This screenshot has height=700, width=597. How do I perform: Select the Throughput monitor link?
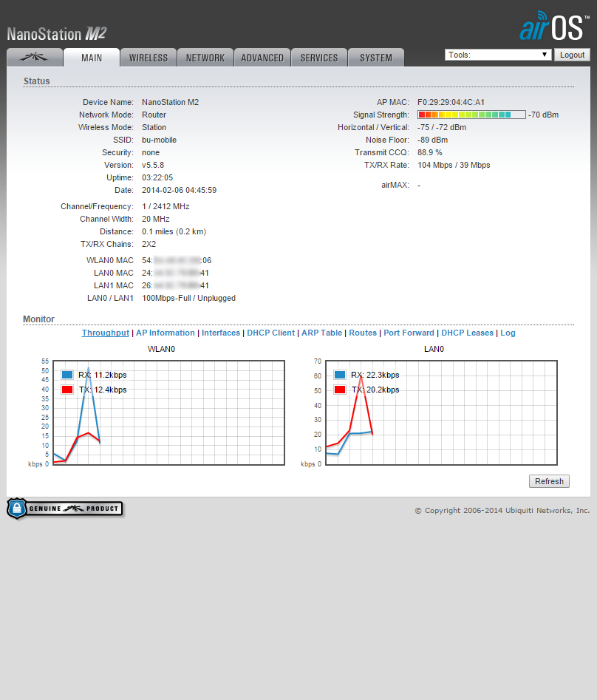coord(106,333)
